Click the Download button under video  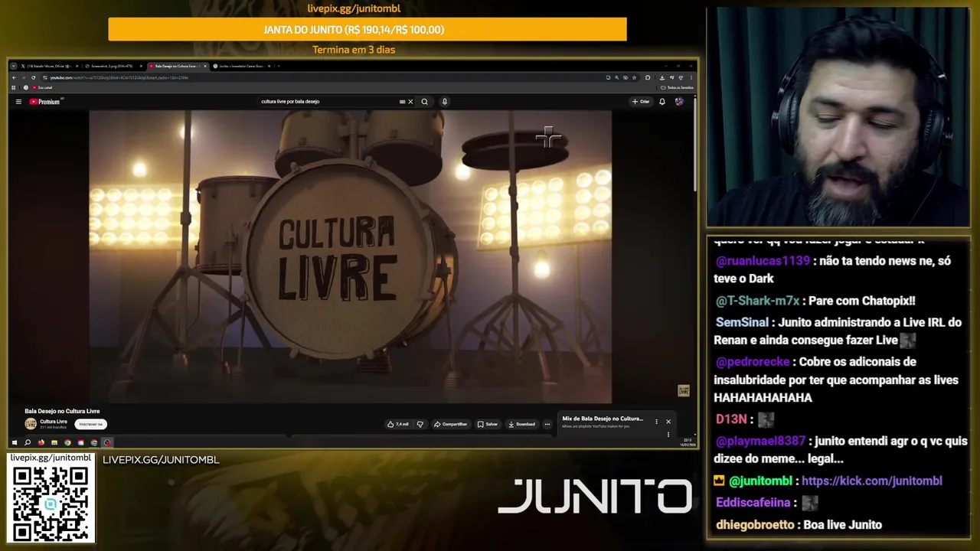pos(521,424)
